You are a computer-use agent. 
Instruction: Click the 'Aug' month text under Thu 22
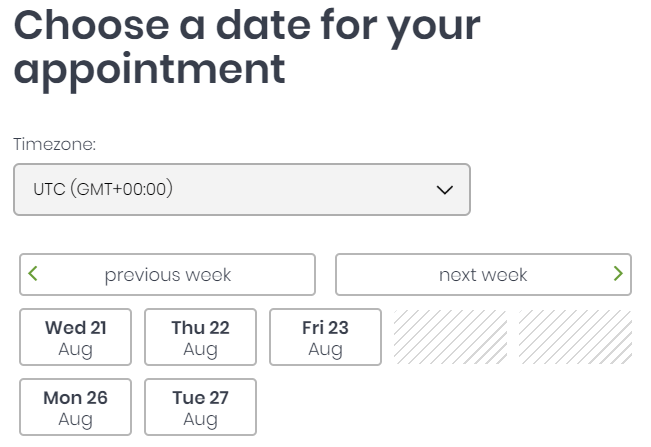click(x=201, y=350)
